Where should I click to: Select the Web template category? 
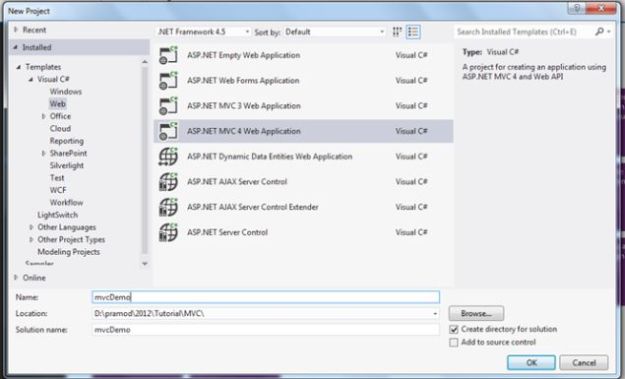tap(57, 104)
